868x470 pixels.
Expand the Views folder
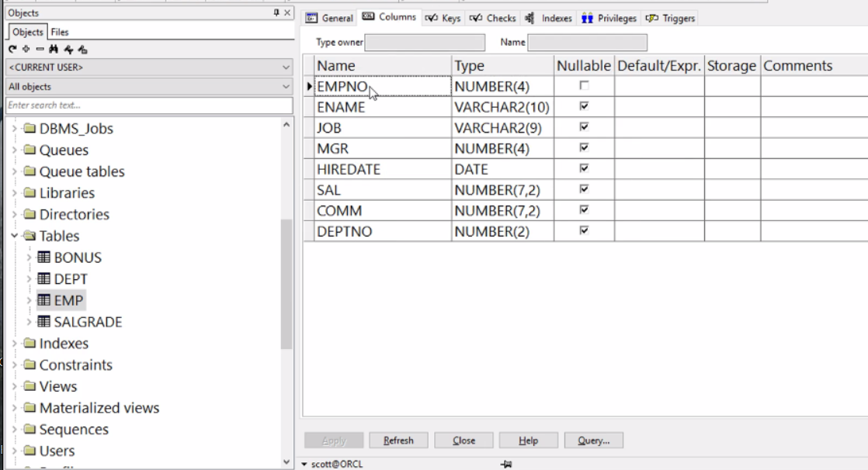(15, 386)
